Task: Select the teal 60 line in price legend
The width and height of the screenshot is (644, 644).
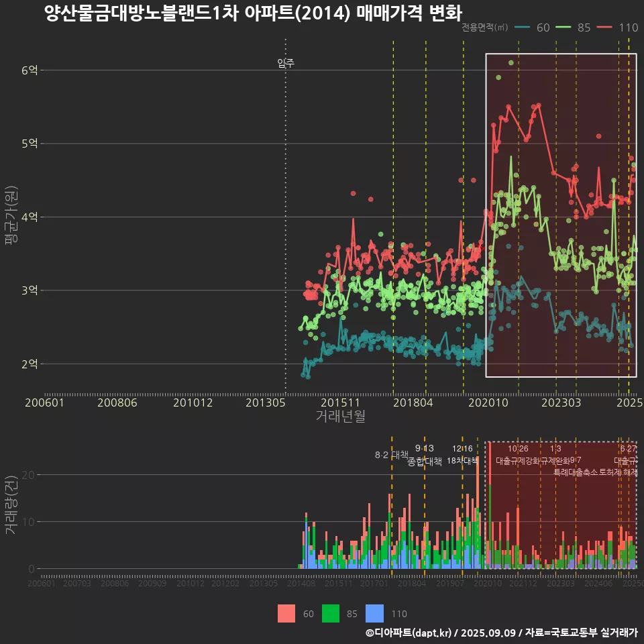Action: [522, 27]
